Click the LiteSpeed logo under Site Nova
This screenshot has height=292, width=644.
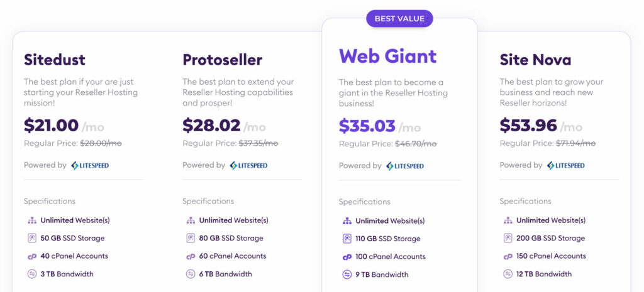[565, 166]
